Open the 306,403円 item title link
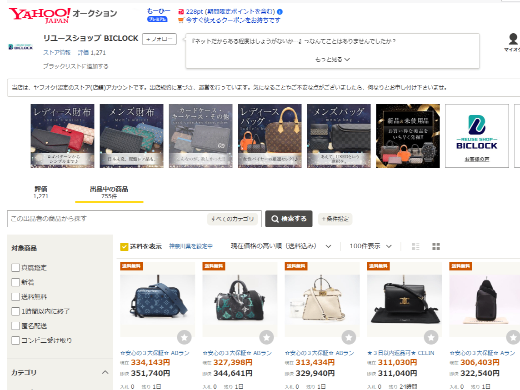This screenshot has height=390, width=520. point(482,353)
